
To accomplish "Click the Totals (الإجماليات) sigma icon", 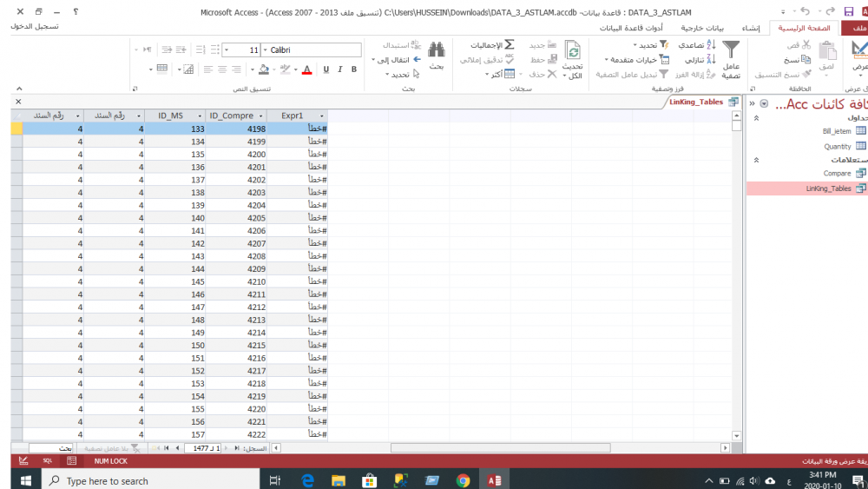I will point(510,44).
